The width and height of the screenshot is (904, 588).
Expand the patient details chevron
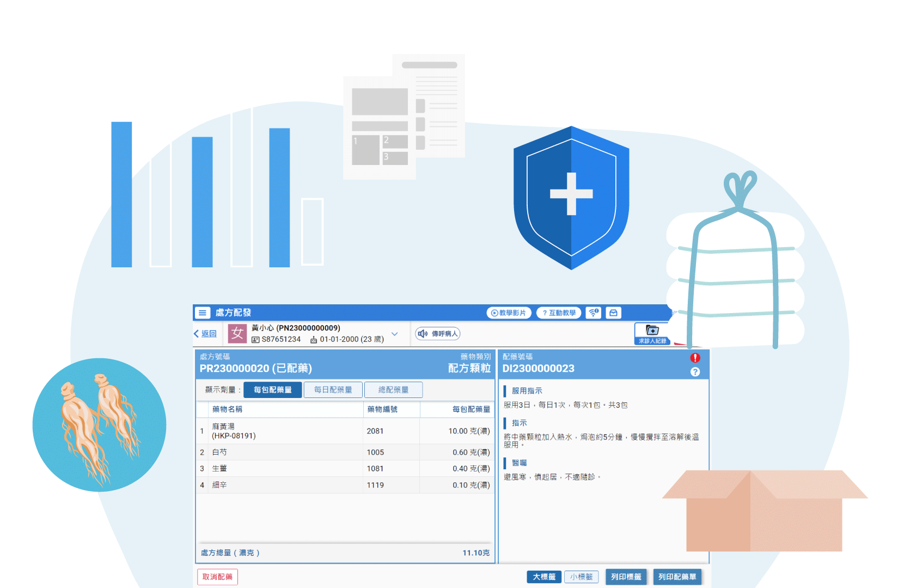coord(395,334)
